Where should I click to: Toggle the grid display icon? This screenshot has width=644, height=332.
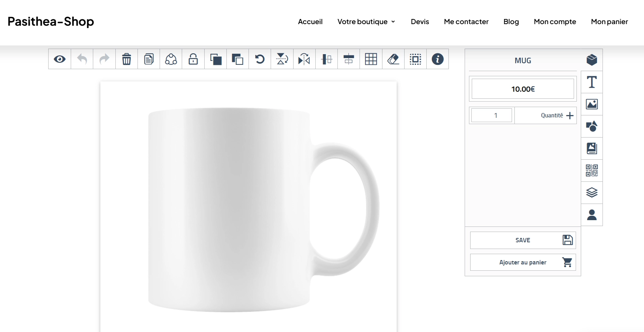point(371,59)
